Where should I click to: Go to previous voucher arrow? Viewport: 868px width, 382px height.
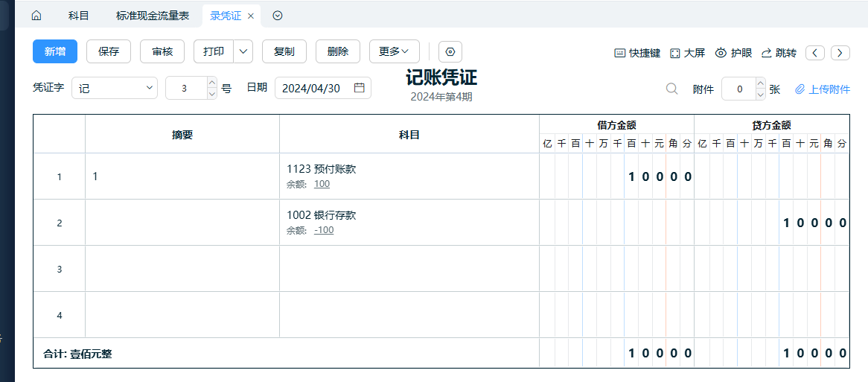click(x=816, y=53)
